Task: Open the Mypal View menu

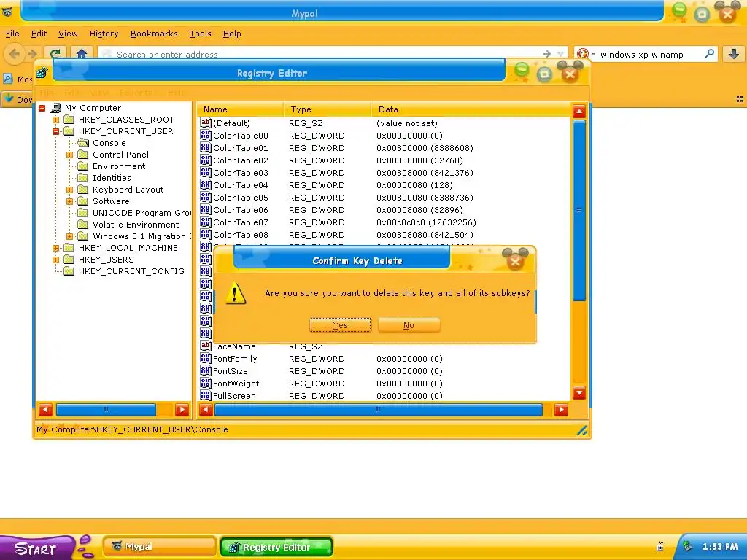Action: coord(68,34)
